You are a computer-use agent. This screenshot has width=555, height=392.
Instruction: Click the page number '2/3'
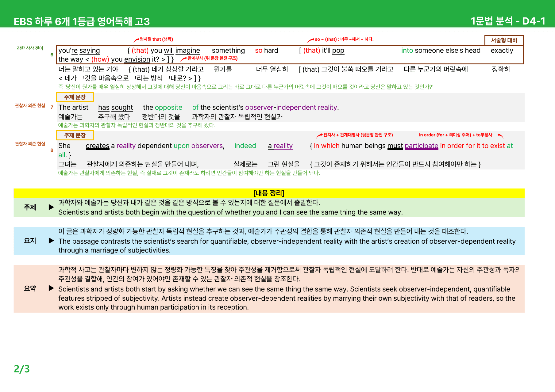pos(22,369)
